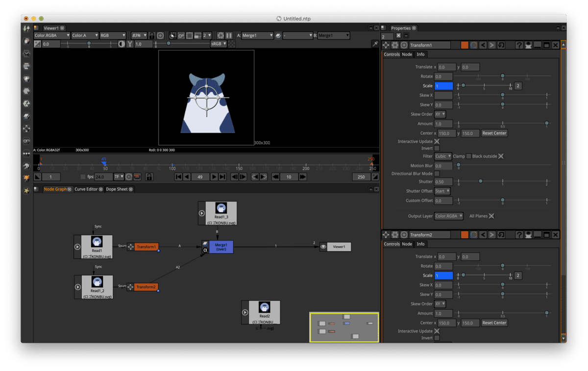Image resolution: width=588 pixels, height=371 pixels.
Task: Open the Merge tools in the left toolbar
Action: (x=26, y=116)
